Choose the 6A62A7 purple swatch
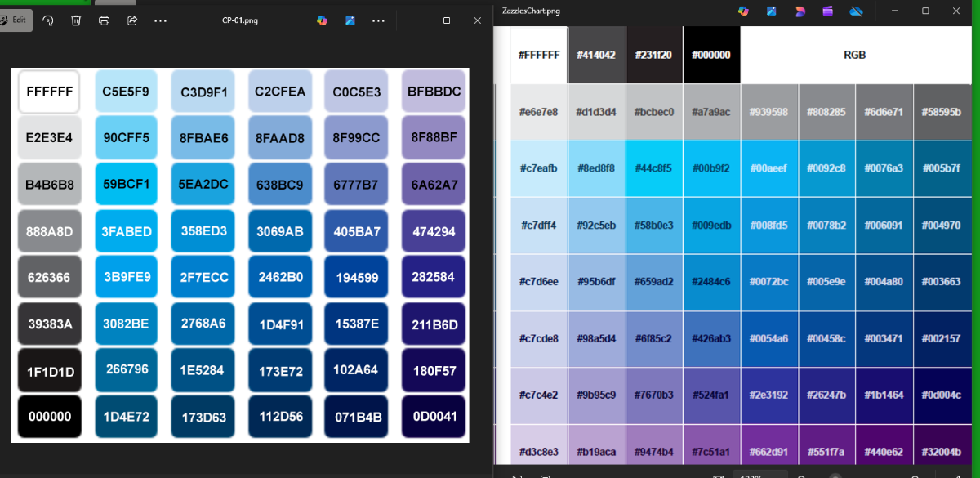 point(434,185)
